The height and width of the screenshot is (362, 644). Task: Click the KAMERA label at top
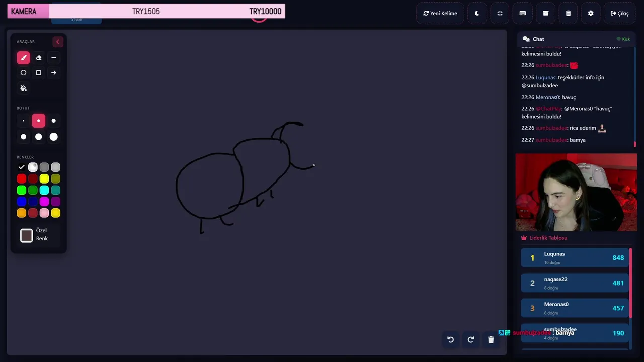point(24,11)
